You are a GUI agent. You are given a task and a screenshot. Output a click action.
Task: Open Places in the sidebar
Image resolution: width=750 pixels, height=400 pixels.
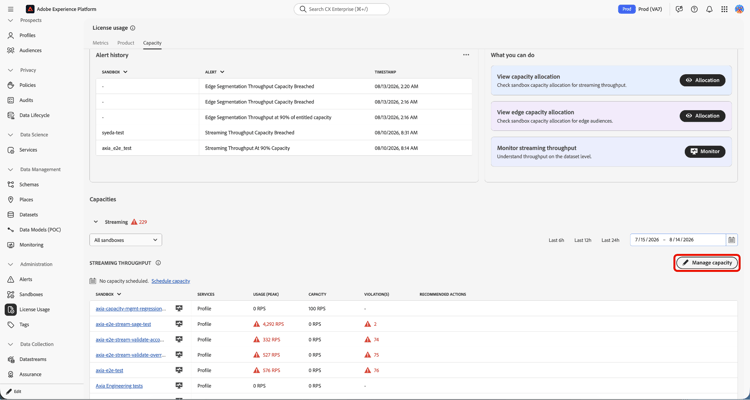coord(26,200)
